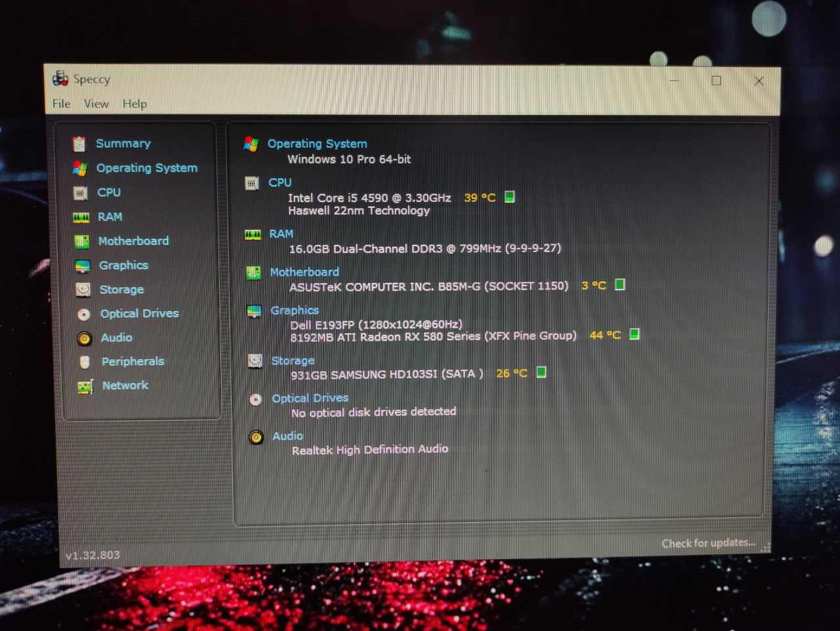
Task: Open the View menu
Action: tap(96, 104)
